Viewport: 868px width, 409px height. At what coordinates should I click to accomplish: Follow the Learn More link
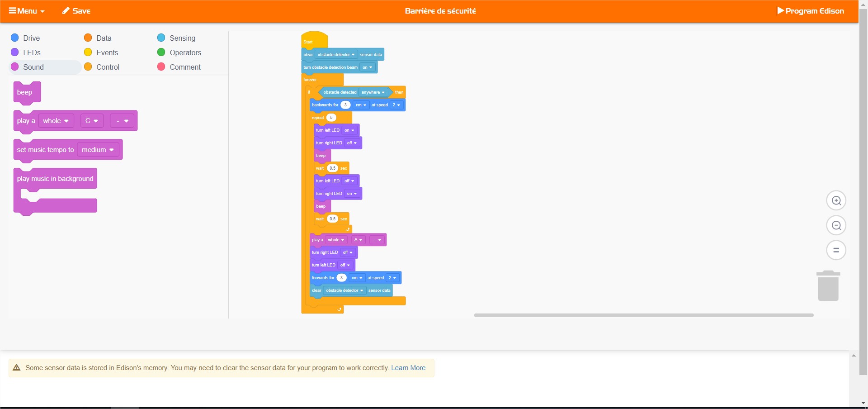tap(408, 368)
